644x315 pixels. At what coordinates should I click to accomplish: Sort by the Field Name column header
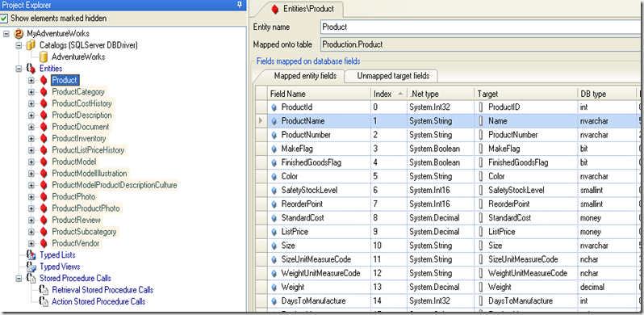pyautogui.click(x=319, y=94)
